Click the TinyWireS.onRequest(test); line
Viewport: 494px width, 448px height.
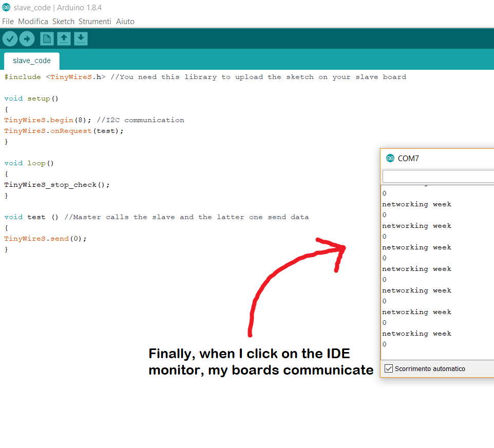[64, 131]
